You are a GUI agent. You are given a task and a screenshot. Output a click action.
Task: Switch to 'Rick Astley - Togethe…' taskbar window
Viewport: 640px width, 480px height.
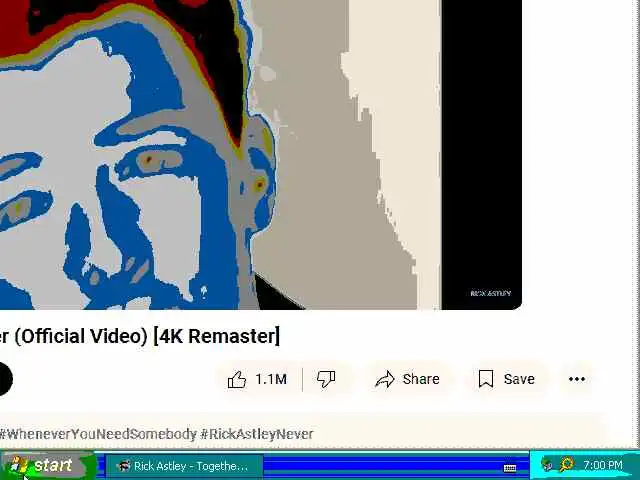pyautogui.click(x=184, y=466)
